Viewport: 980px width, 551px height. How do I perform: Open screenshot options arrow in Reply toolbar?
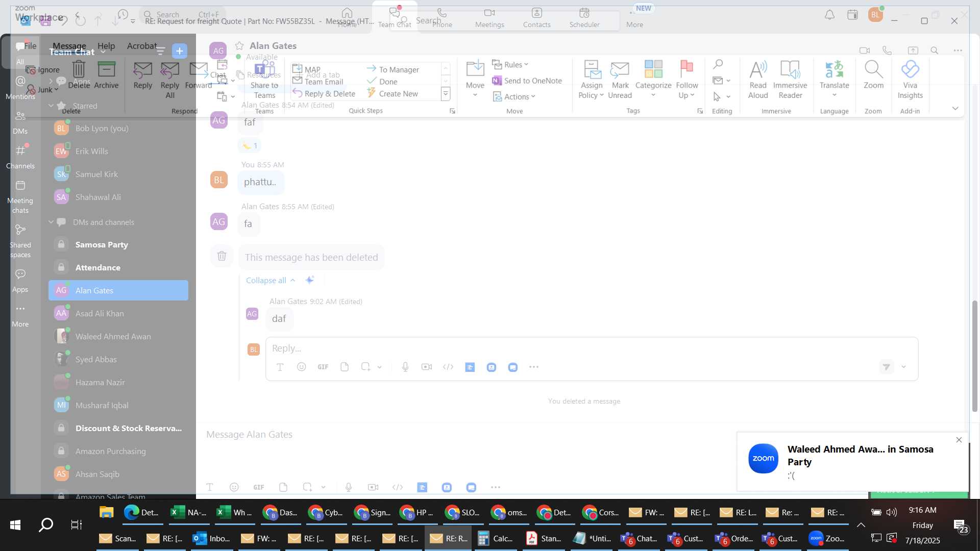(379, 367)
